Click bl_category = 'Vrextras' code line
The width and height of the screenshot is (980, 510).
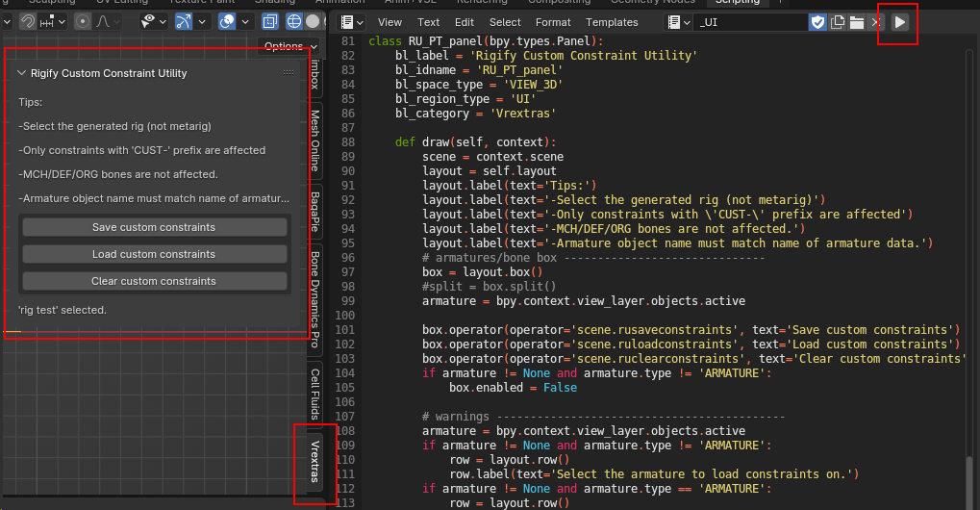pyautogui.click(x=476, y=114)
